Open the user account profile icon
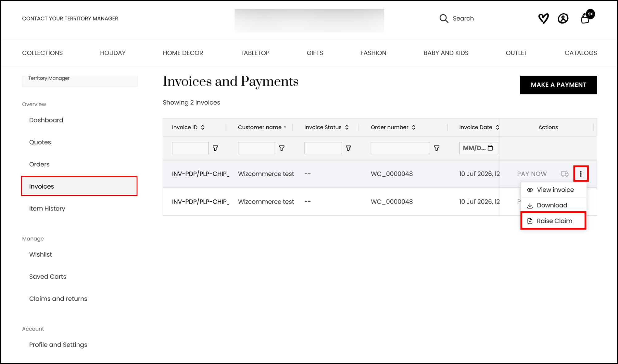 pos(563,19)
